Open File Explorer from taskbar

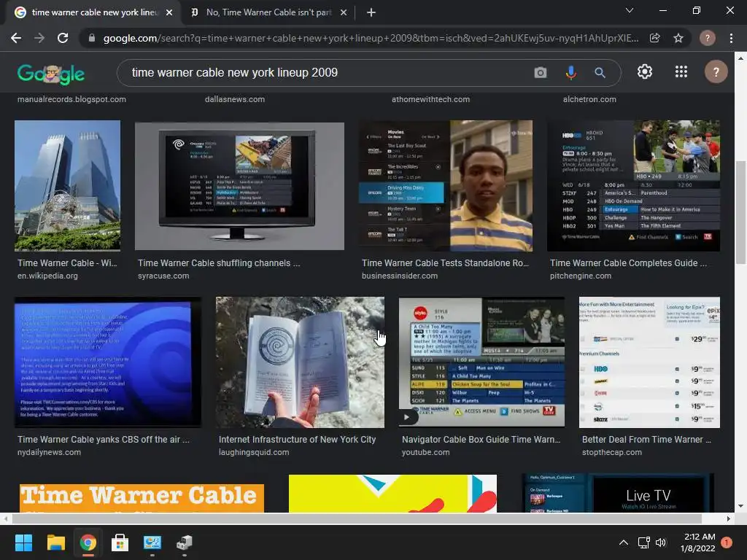tap(55, 542)
